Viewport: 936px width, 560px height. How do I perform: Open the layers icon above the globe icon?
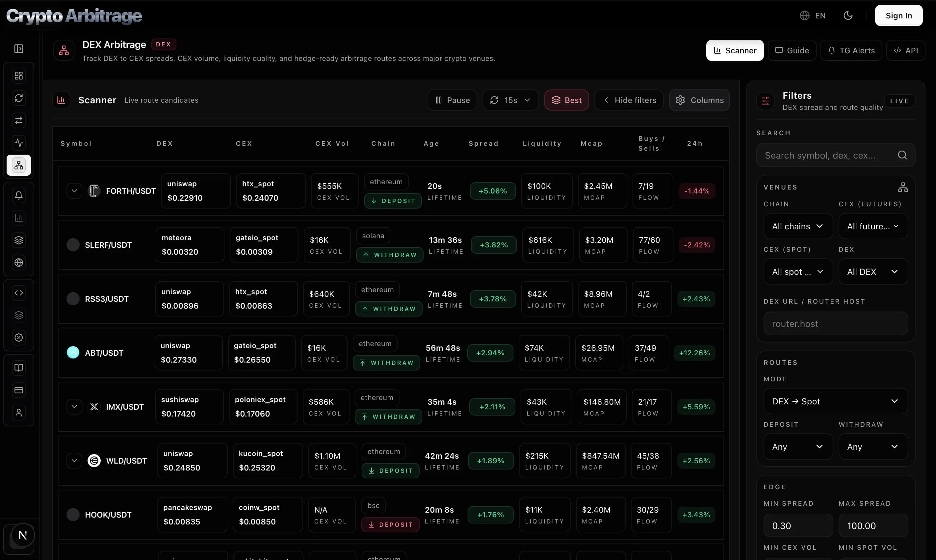[x=18, y=240]
